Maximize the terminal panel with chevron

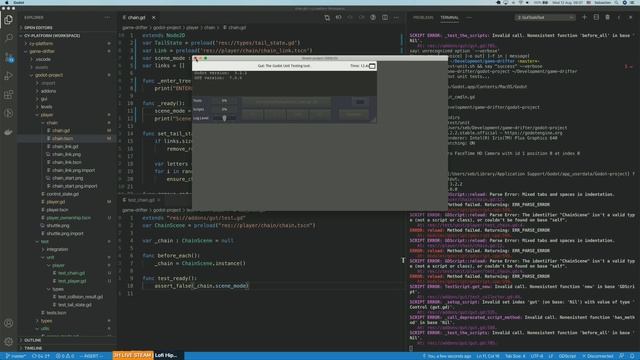(619, 18)
